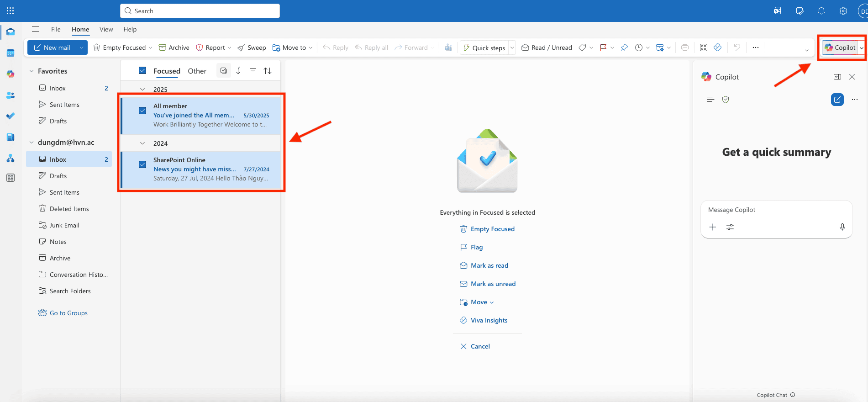
Task: Toggle Read / Unread in the ribbon
Action: coord(547,48)
